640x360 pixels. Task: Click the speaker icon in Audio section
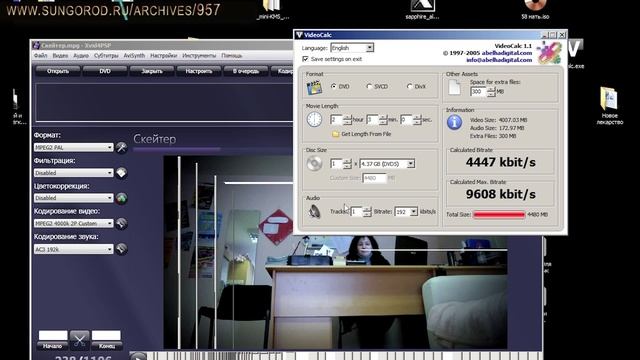pos(314,211)
